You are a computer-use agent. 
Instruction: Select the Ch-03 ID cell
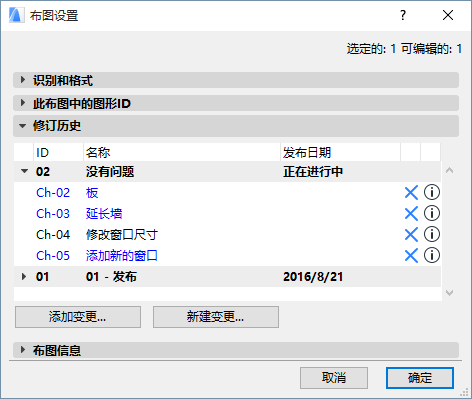pyautogui.click(x=53, y=214)
